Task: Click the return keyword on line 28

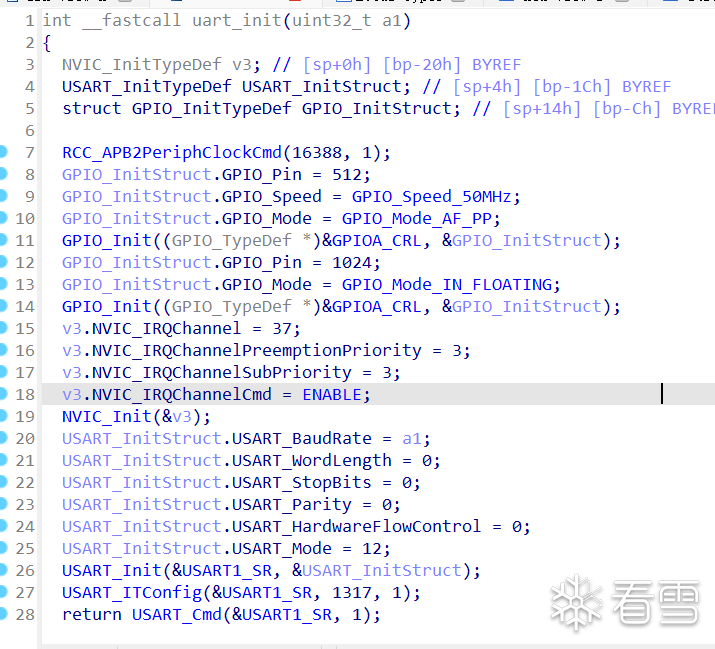Action: (x=92, y=615)
